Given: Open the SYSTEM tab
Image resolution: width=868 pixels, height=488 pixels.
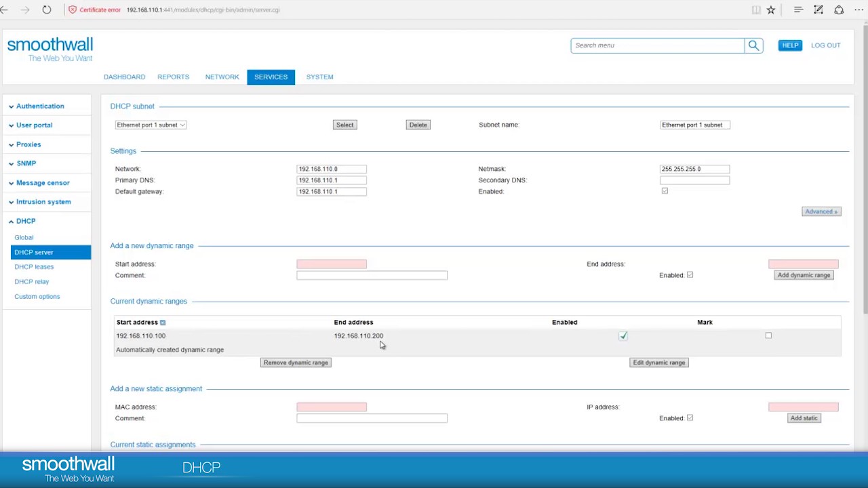Looking at the screenshot, I should [x=319, y=77].
